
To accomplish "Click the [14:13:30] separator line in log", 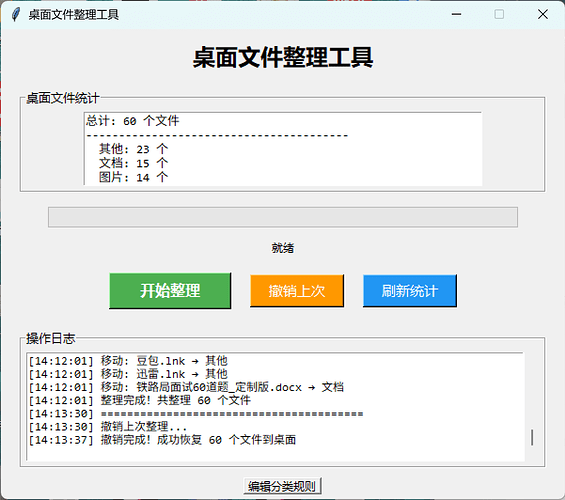I will 196,414.
